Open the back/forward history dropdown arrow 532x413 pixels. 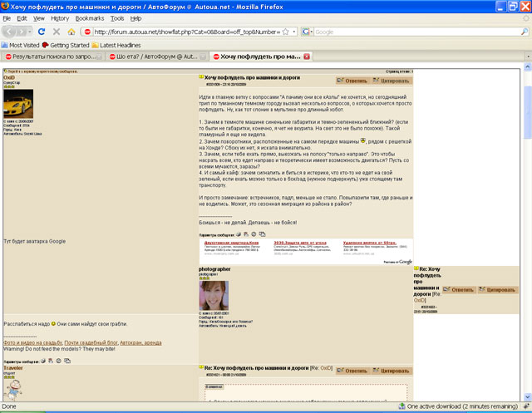(x=30, y=32)
